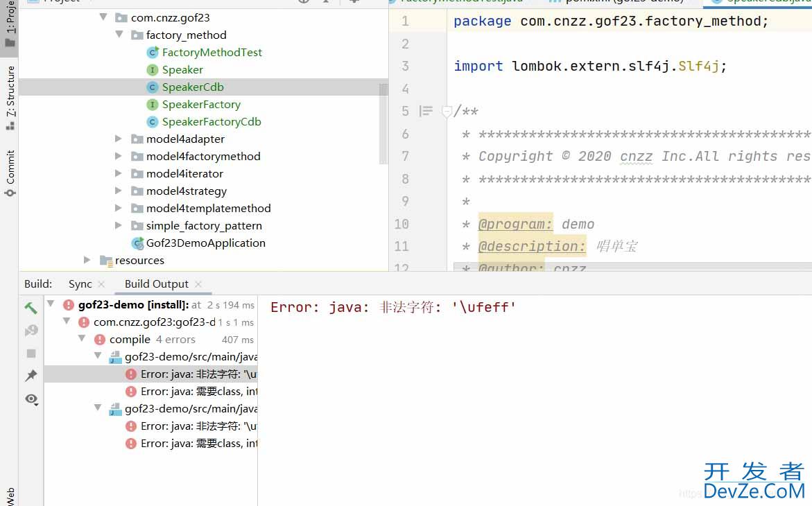
Task: Open the Web tool window sidebar tab
Action: [10, 496]
